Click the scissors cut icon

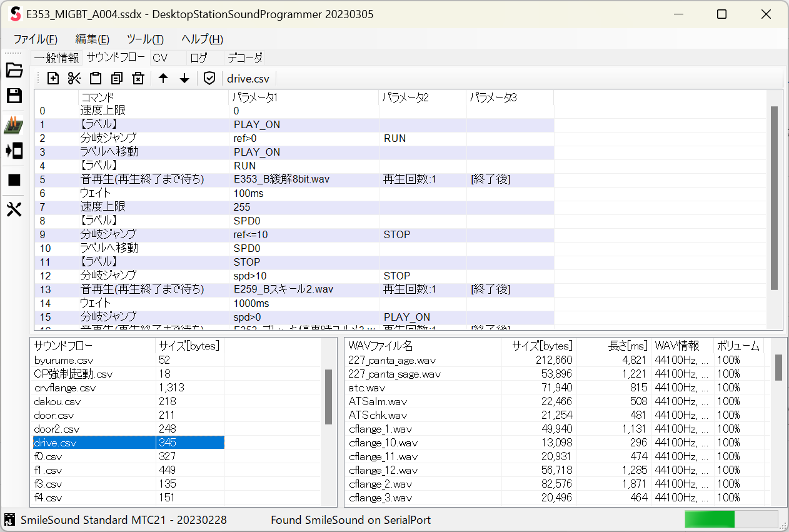pyautogui.click(x=74, y=78)
